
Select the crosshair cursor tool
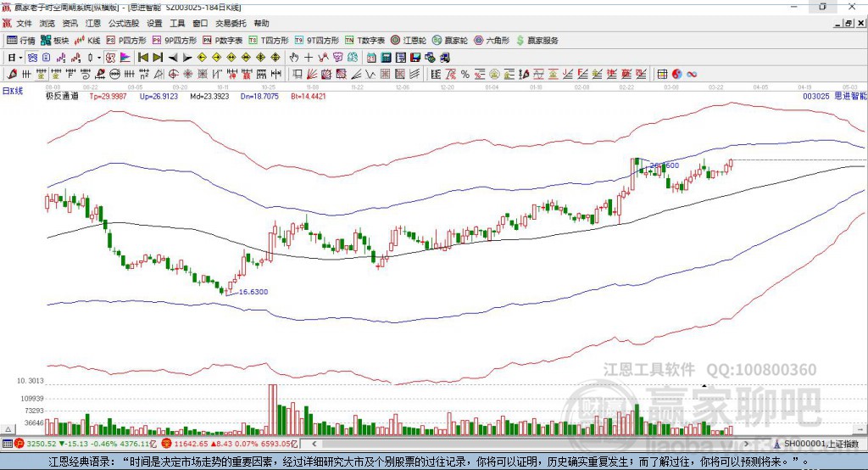pyautogui.click(x=309, y=58)
